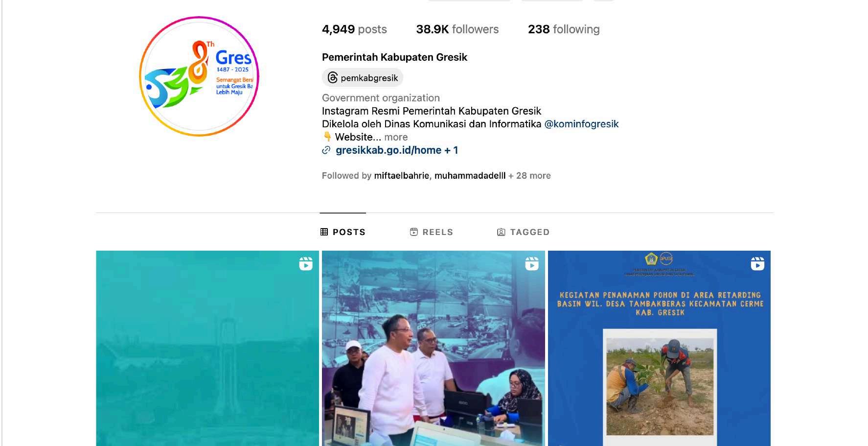Expand the bio with 'more'

tap(396, 137)
